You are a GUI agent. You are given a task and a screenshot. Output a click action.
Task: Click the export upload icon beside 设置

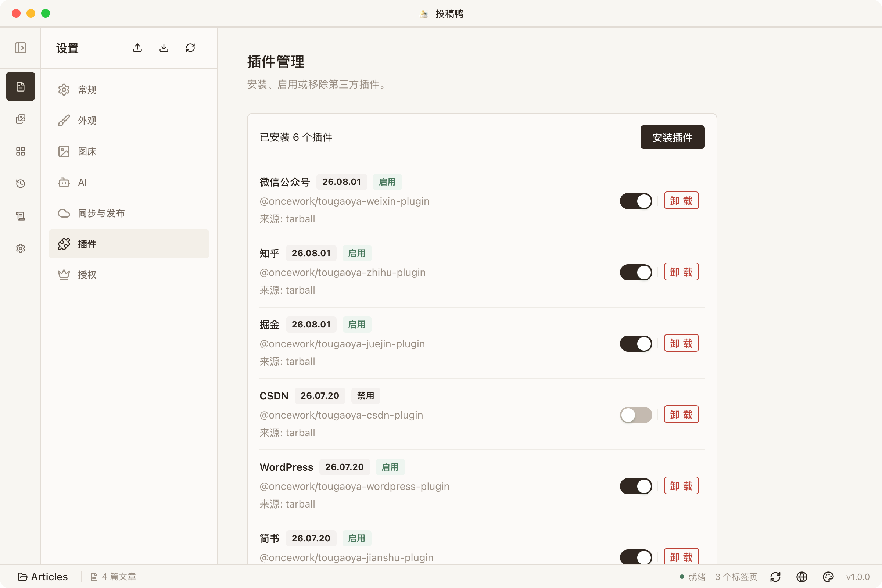tap(137, 48)
